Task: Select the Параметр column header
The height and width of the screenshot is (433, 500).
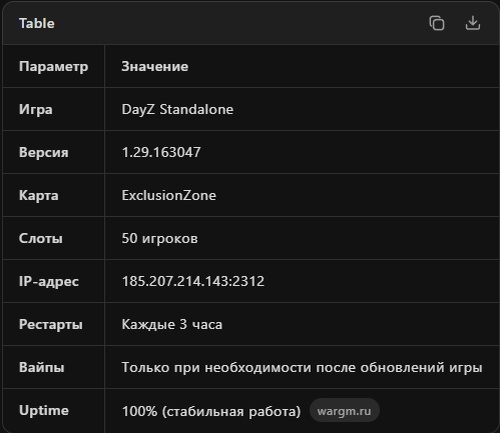Action: click(54, 66)
